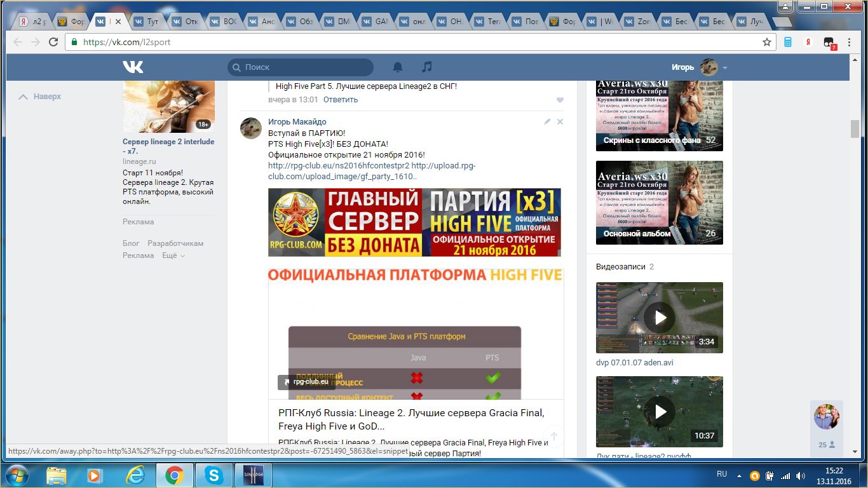Open the Скрины с классного фана album
868x488 pixels.
click(x=660, y=116)
